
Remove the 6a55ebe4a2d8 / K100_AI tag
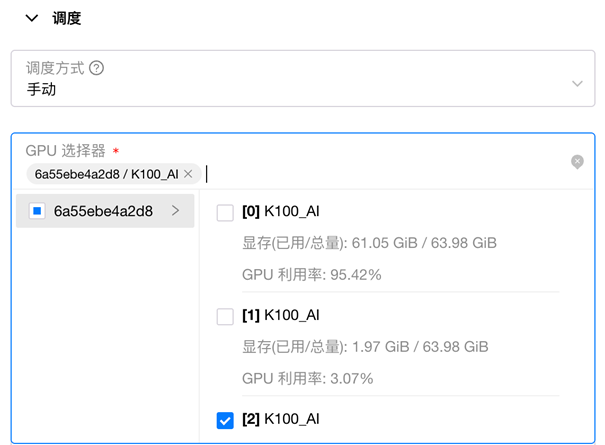click(188, 174)
